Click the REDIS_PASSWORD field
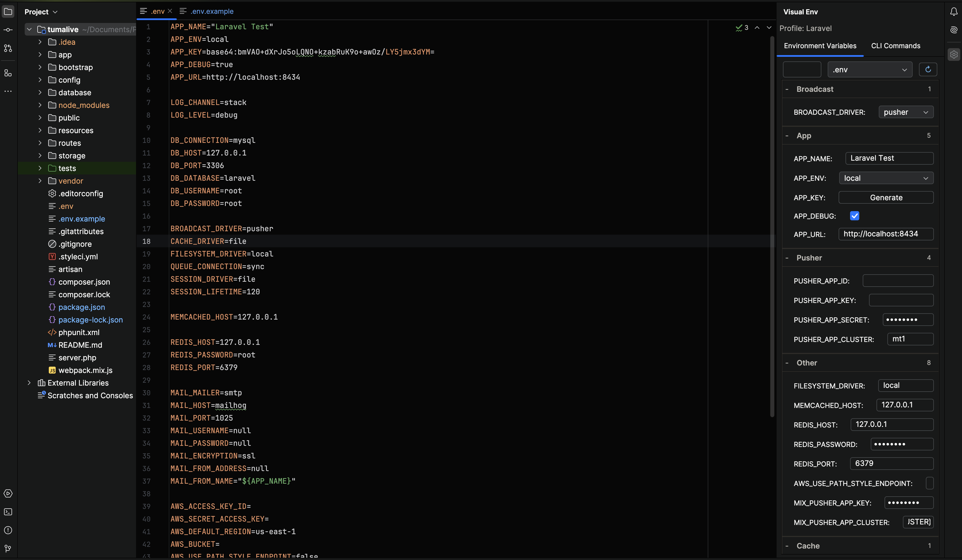962x560 pixels. click(902, 444)
